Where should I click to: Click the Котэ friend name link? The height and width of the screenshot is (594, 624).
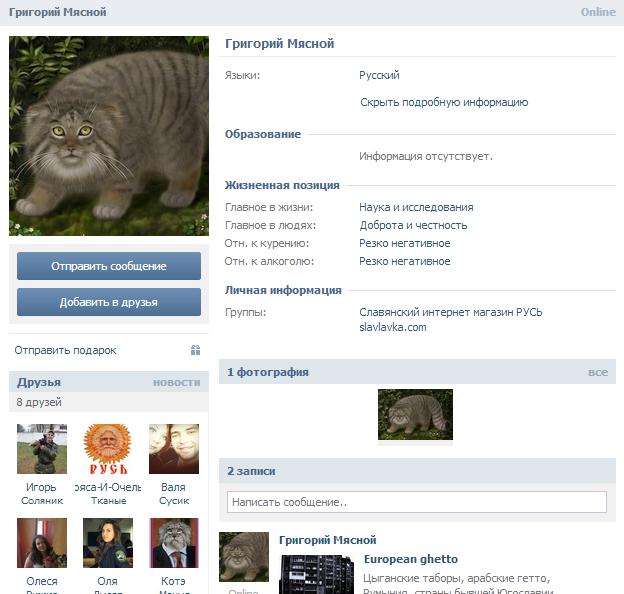tap(173, 581)
